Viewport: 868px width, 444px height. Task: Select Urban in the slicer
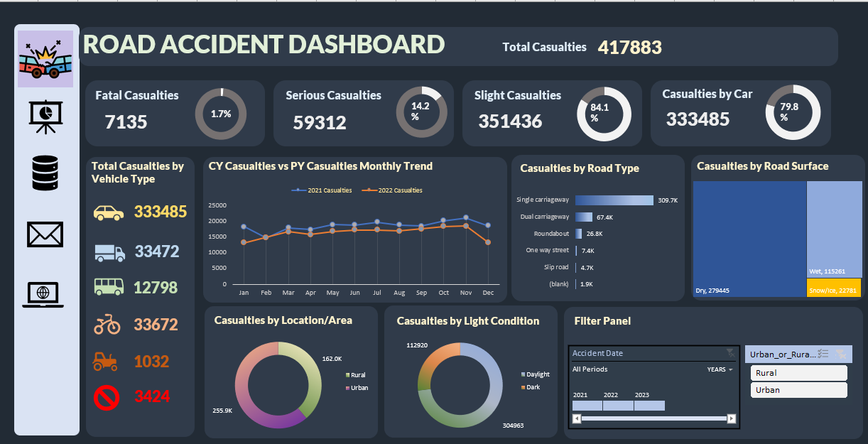coord(798,390)
